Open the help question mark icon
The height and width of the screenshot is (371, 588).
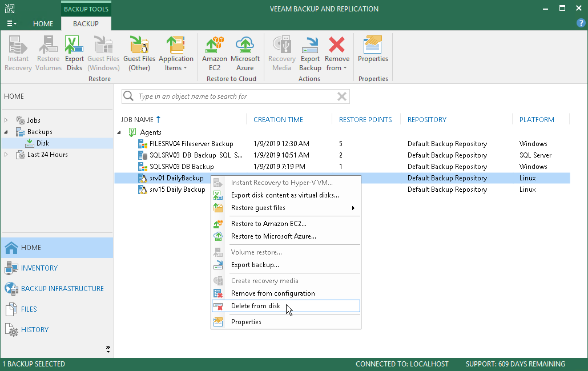(x=581, y=23)
